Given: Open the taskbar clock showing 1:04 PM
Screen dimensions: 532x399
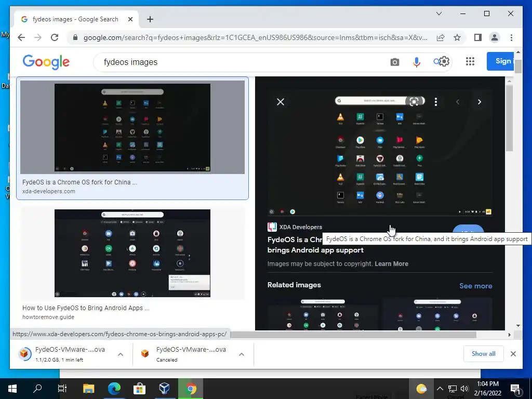Looking at the screenshot, I should [487, 389].
